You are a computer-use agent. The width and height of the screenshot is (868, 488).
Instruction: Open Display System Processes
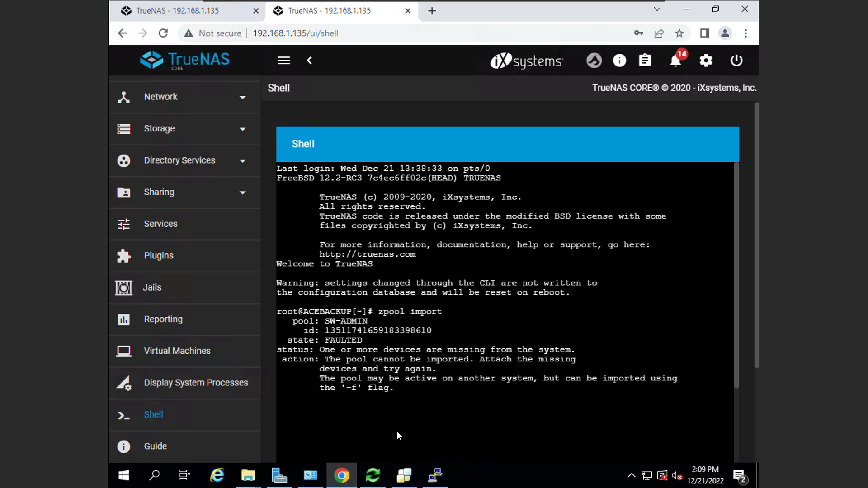point(195,383)
